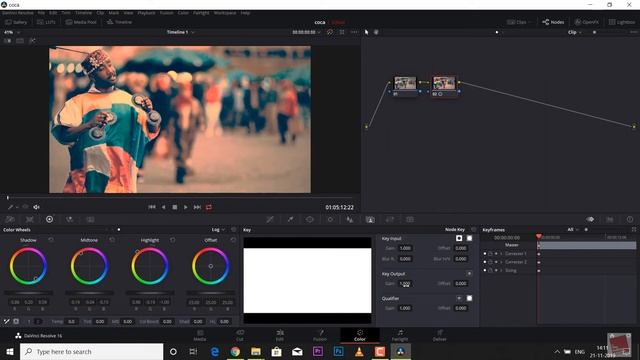Toggle Corrector 1 keyframe dot

(485, 253)
